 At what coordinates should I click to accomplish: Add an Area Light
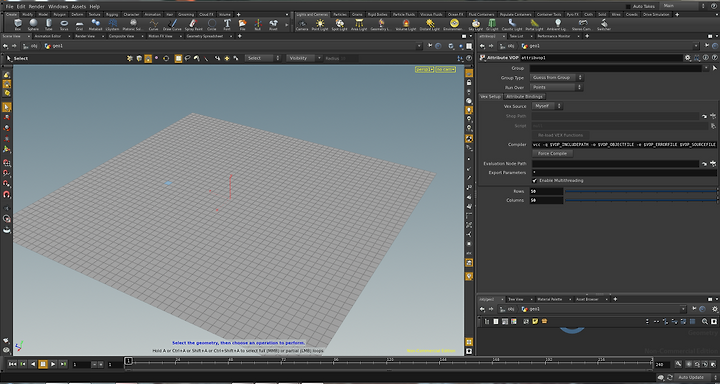click(x=359, y=24)
